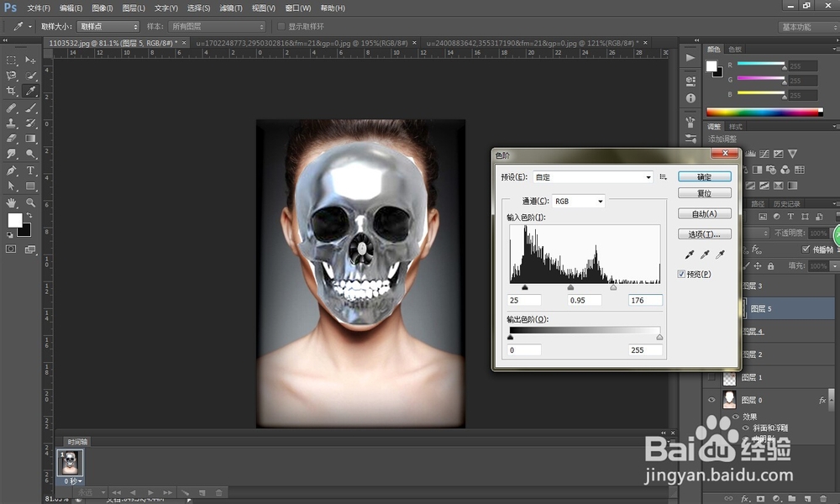Toggle visibility of 效果 on 图层 0

point(736,417)
